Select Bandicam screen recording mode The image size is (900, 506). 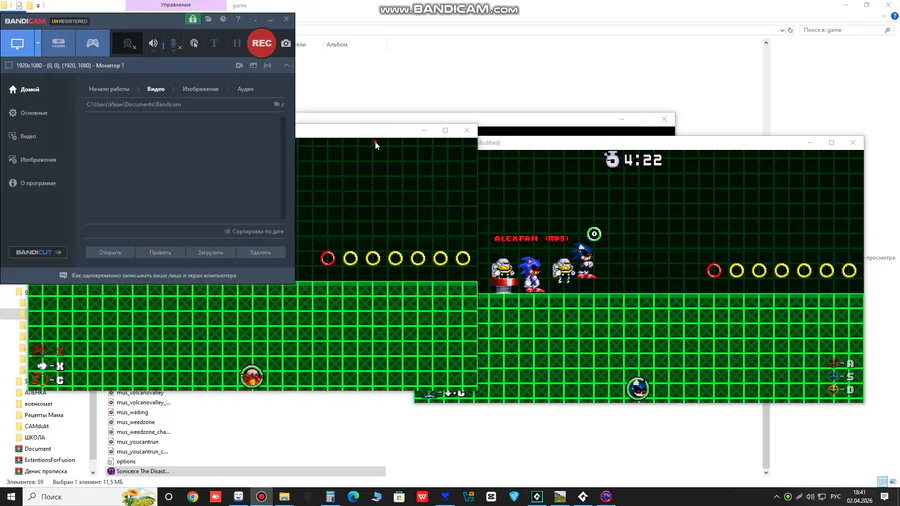(17, 44)
